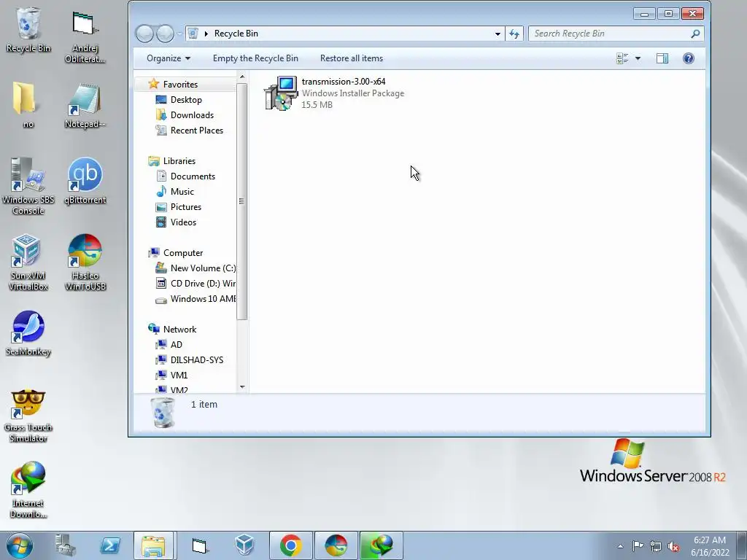Viewport: 747px width, 560px height.
Task: Select the Windows SBS Console shortcut
Action: [28, 186]
